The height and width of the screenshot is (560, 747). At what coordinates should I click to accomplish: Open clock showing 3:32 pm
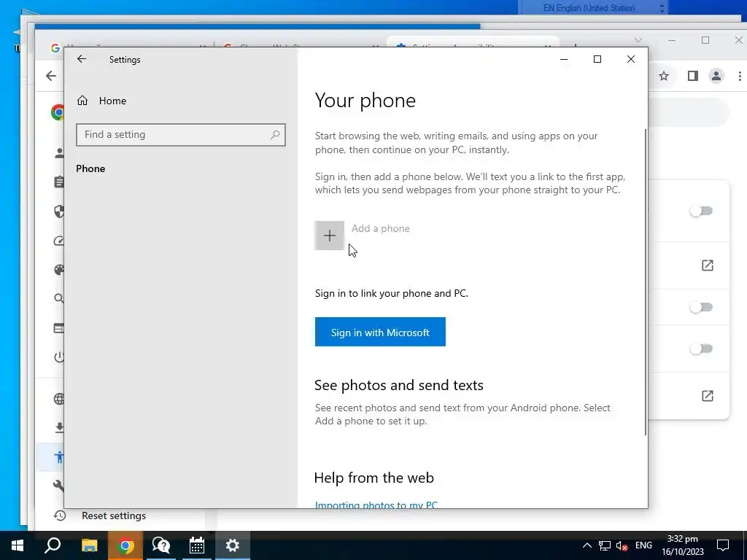click(682, 545)
